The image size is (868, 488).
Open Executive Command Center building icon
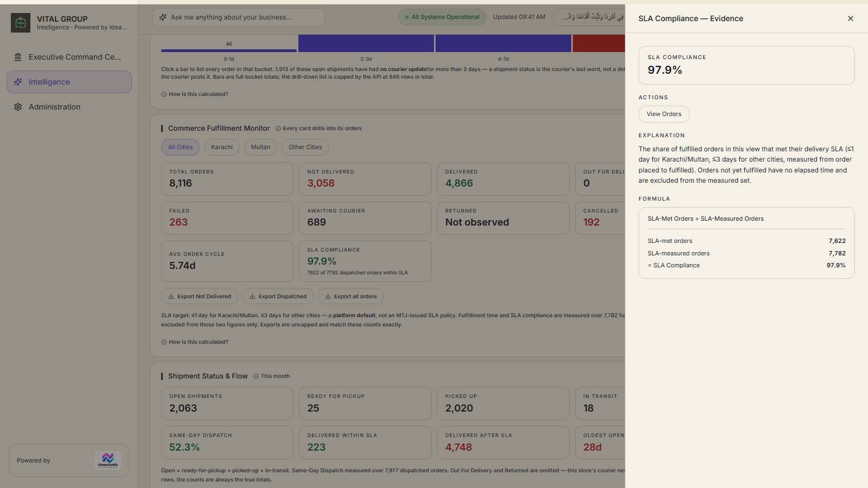(x=18, y=57)
